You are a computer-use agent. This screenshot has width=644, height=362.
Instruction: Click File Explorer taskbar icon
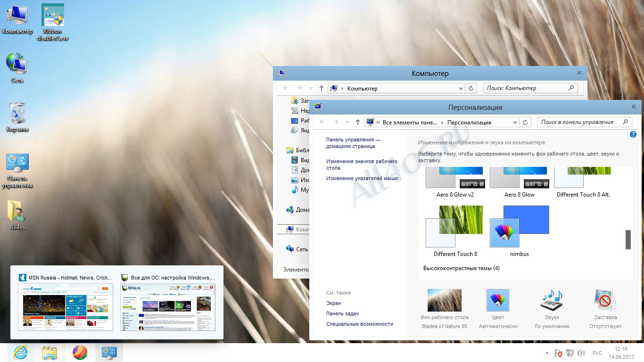[x=50, y=353]
